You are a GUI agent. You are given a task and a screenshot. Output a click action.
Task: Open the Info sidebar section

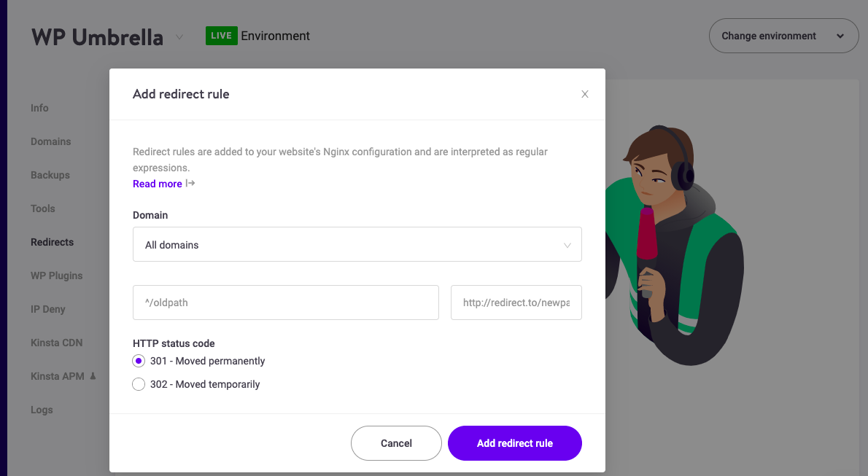coord(39,108)
